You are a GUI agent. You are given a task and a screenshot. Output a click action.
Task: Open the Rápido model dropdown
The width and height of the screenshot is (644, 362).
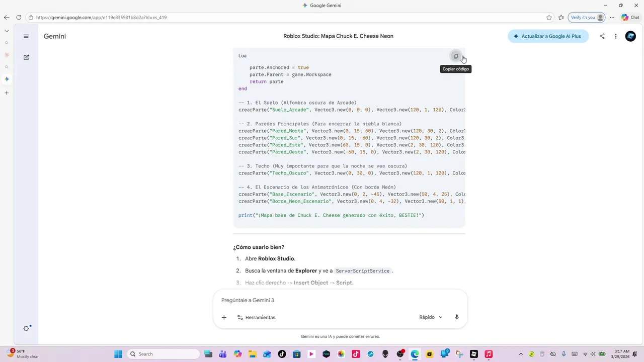pyautogui.click(x=431, y=317)
